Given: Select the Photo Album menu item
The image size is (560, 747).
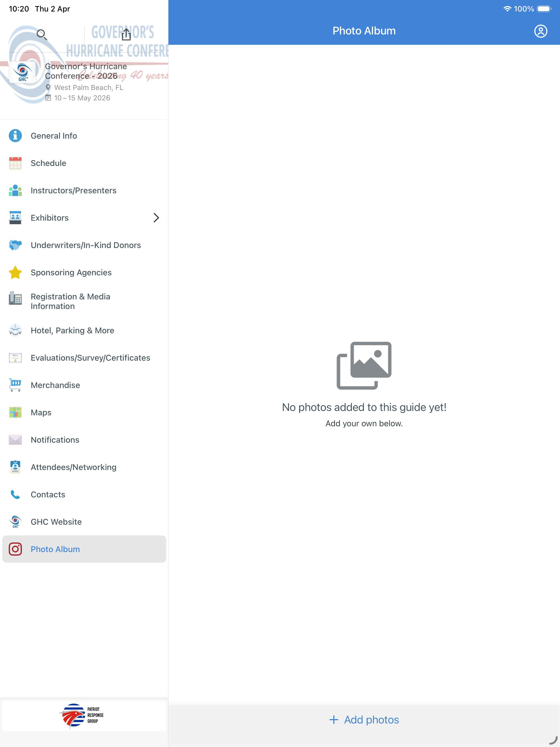Looking at the screenshot, I should pos(84,549).
